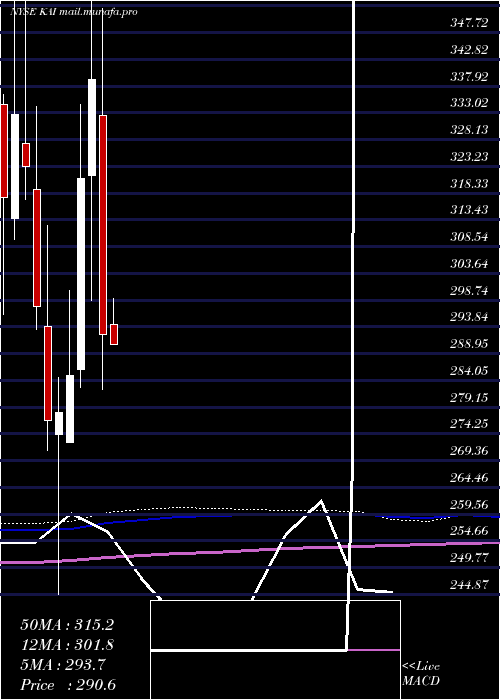
Task: Click the tallest white candle body reaching 337
Action: [92, 127]
